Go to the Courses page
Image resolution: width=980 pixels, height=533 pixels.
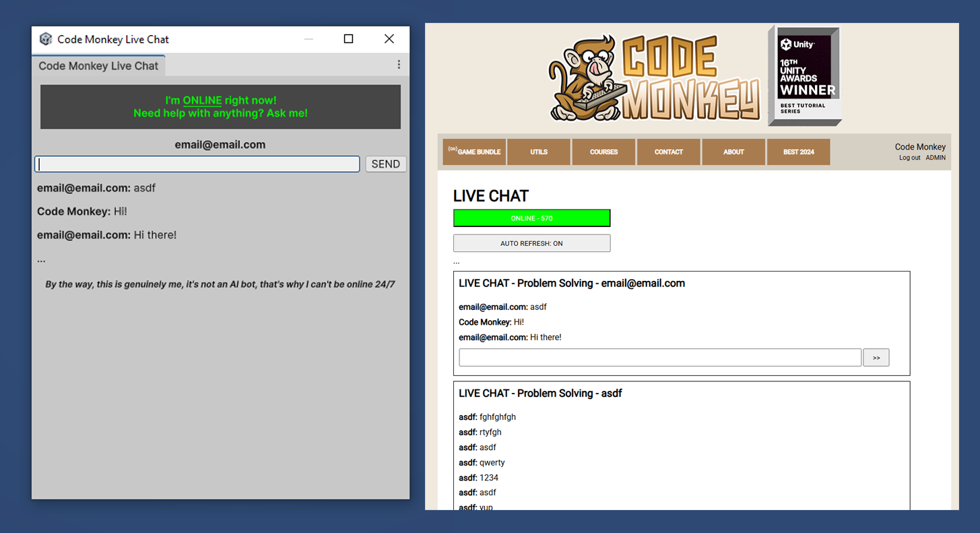(603, 152)
